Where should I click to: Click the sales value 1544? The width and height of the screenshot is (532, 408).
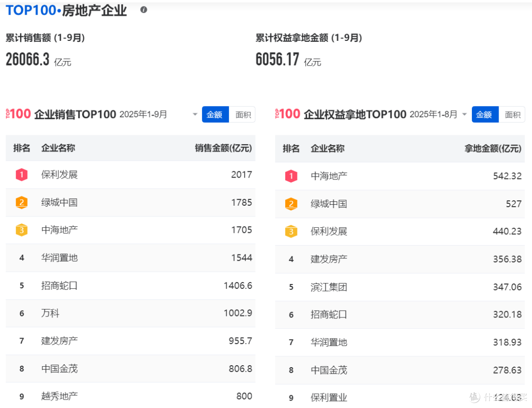coord(241,258)
